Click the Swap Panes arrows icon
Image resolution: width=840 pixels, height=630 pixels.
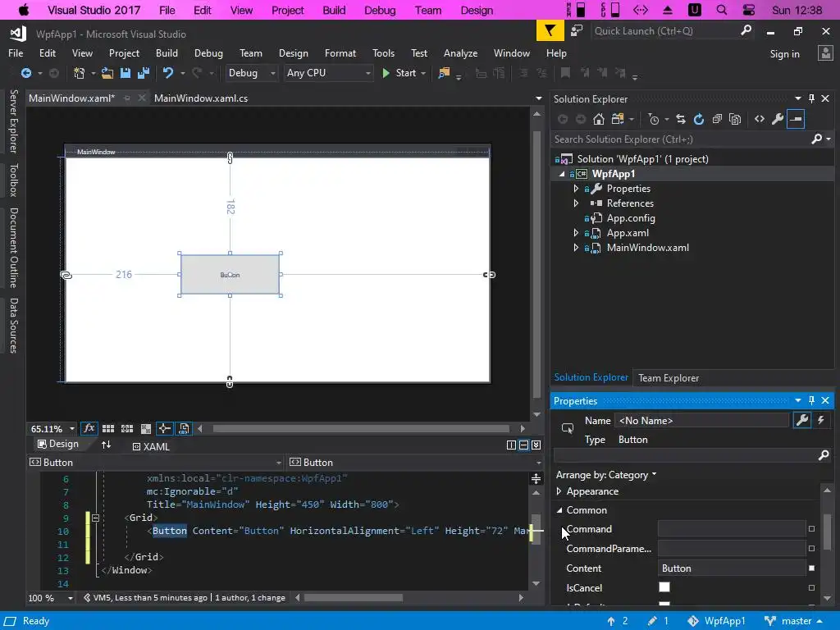106,445
